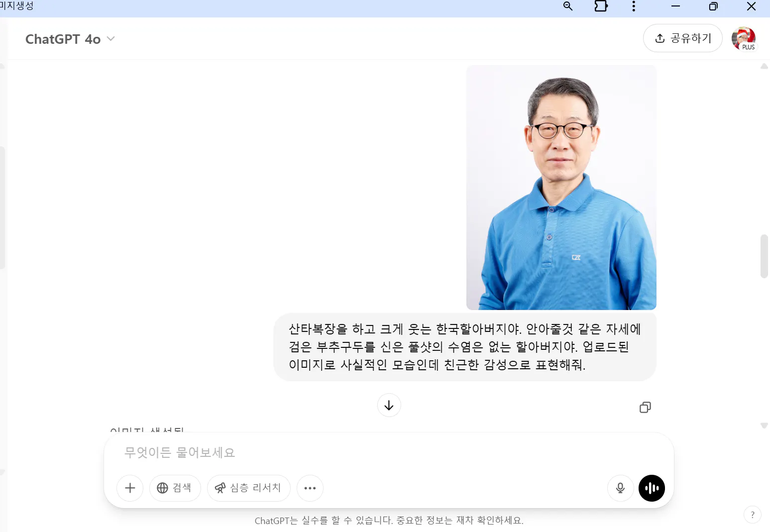Image resolution: width=770 pixels, height=532 pixels.
Task: Open the help question mark icon
Action: coord(753,515)
